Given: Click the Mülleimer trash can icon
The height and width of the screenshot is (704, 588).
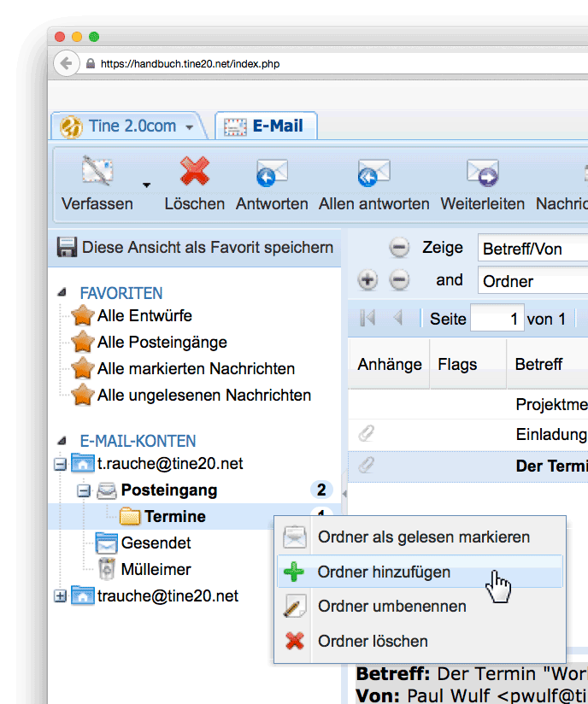Looking at the screenshot, I should point(107,569).
